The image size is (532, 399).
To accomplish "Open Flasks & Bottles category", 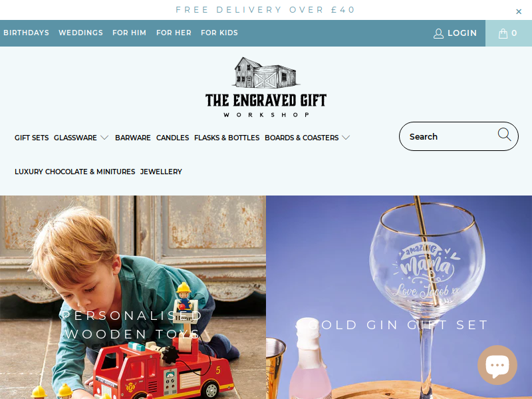I will click(227, 138).
